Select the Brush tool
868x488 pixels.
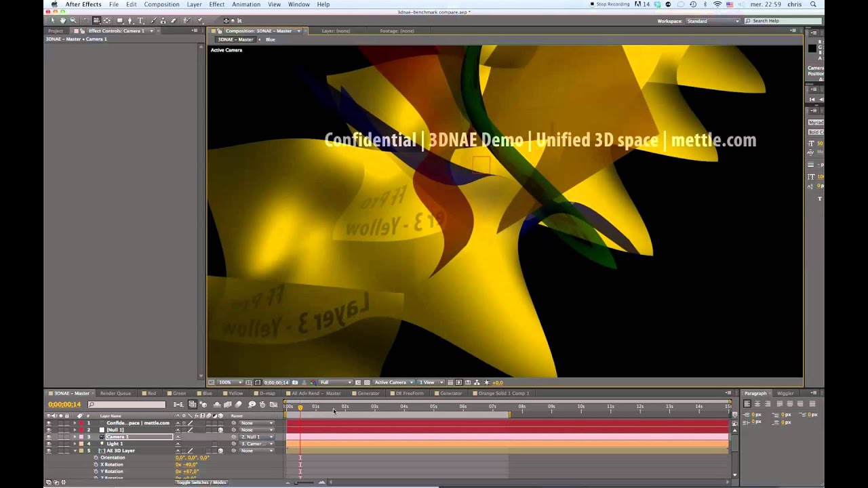153,20
